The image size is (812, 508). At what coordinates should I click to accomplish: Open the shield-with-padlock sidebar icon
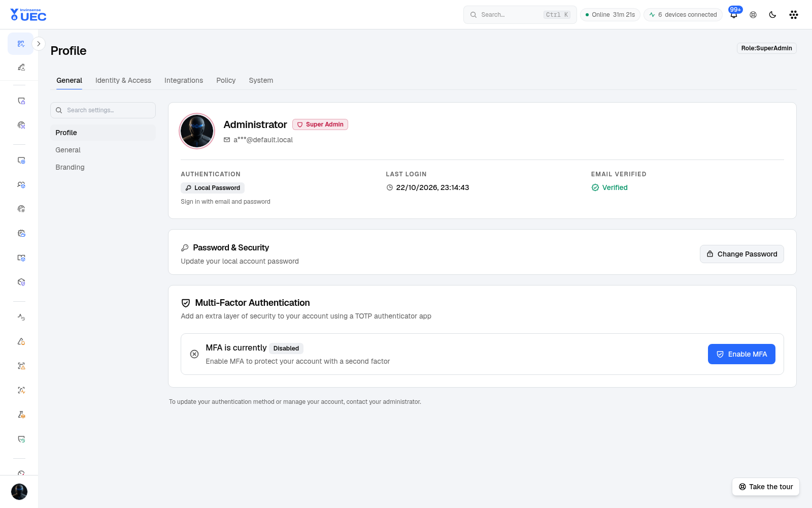21,101
